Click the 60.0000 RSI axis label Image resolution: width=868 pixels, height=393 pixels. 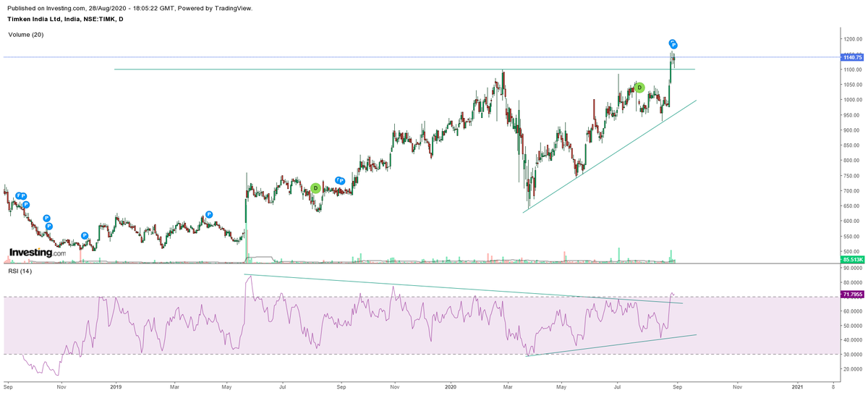(853, 311)
